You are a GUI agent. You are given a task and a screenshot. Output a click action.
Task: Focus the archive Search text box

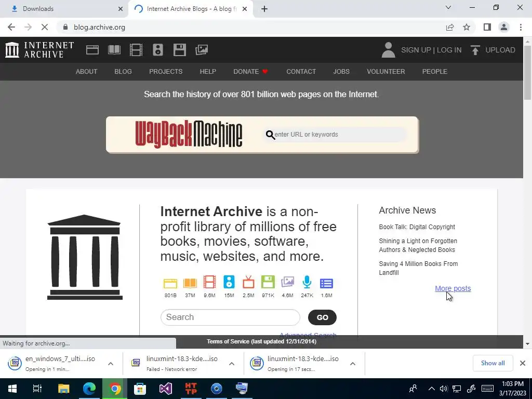coord(230,317)
